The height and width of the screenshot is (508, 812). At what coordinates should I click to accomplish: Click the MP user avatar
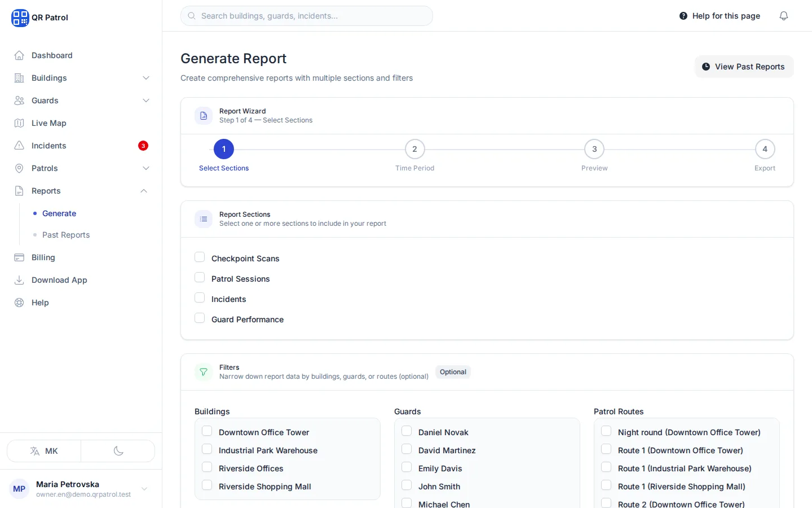[x=19, y=489]
